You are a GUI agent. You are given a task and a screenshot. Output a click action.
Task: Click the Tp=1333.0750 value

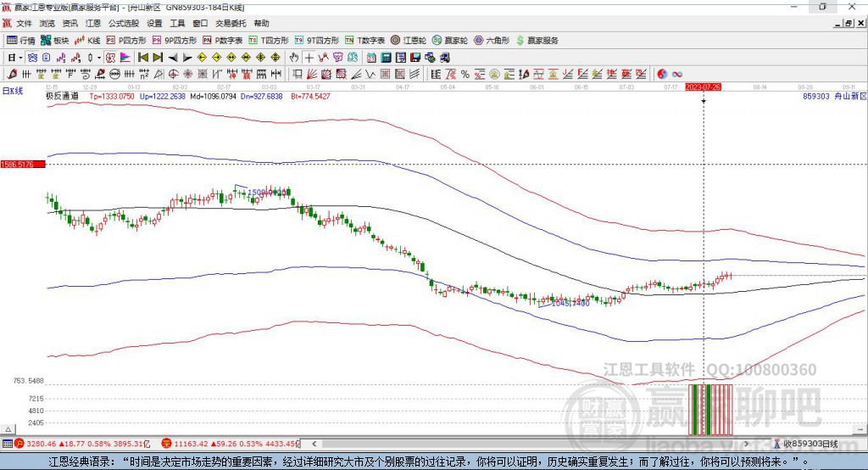click(x=112, y=96)
